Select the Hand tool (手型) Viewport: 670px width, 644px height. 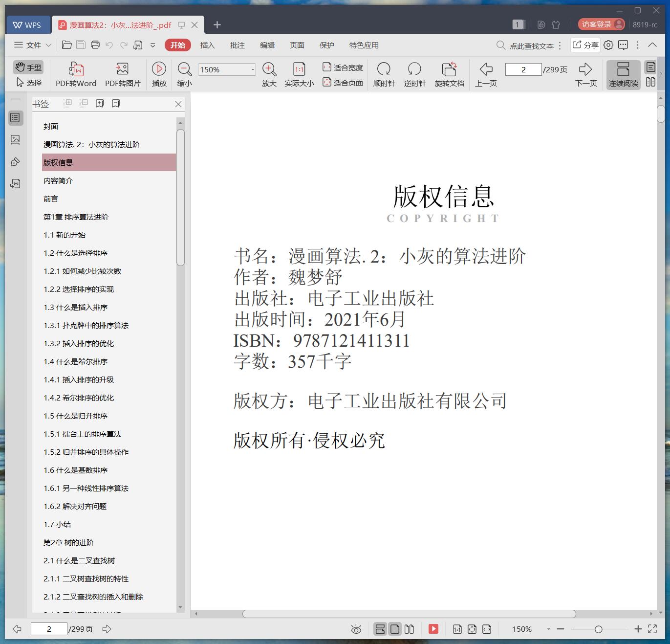[28, 67]
